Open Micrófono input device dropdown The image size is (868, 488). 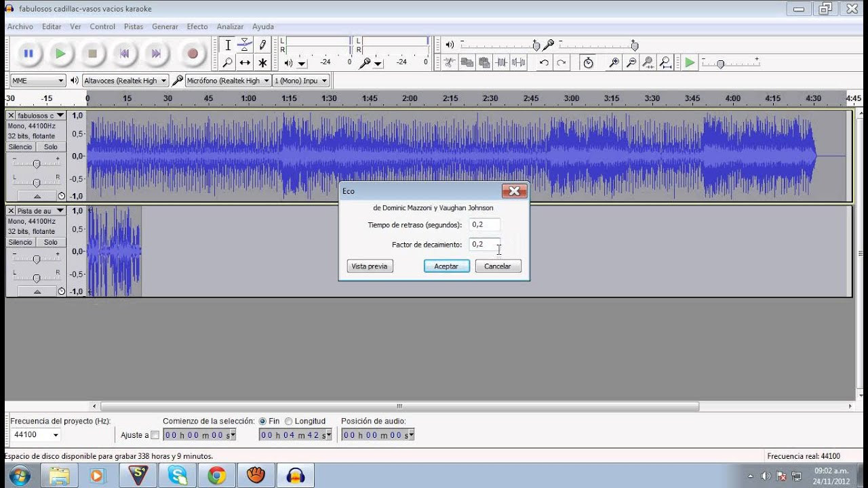tap(228, 81)
